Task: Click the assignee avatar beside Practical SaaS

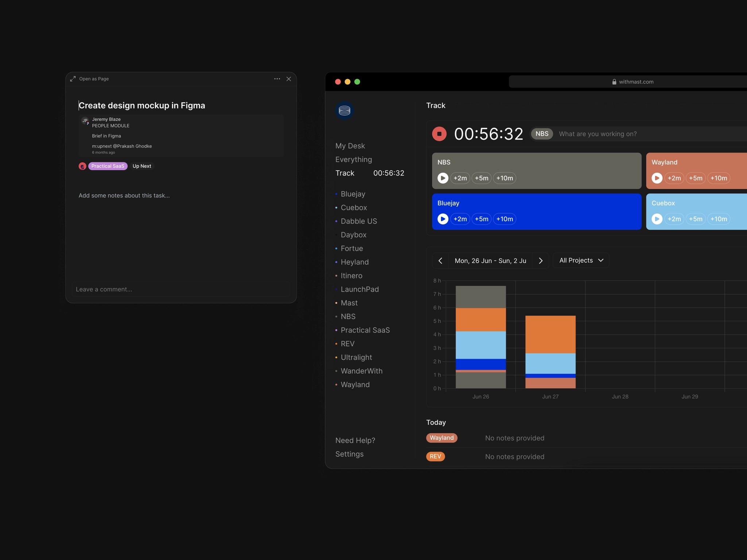Action: (82, 166)
